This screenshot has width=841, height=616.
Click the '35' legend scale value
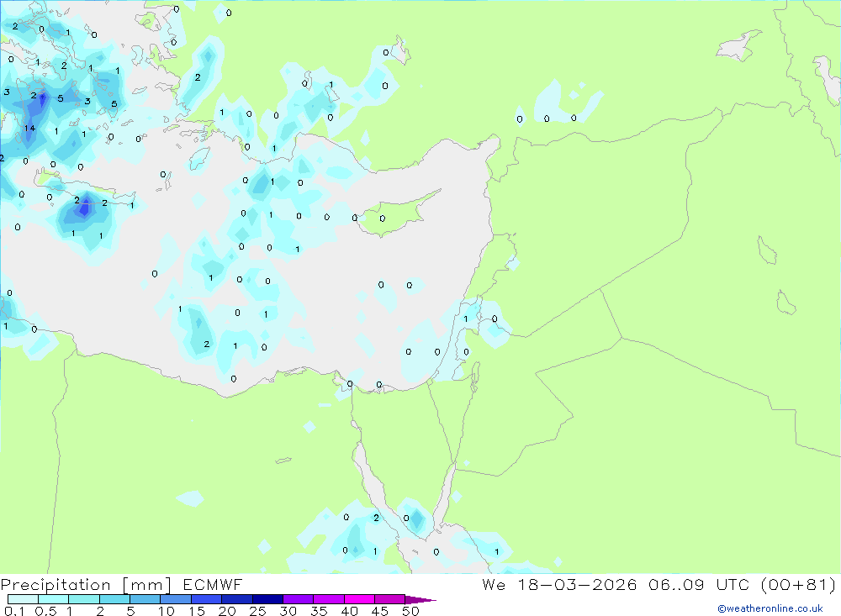click(319, 611)
